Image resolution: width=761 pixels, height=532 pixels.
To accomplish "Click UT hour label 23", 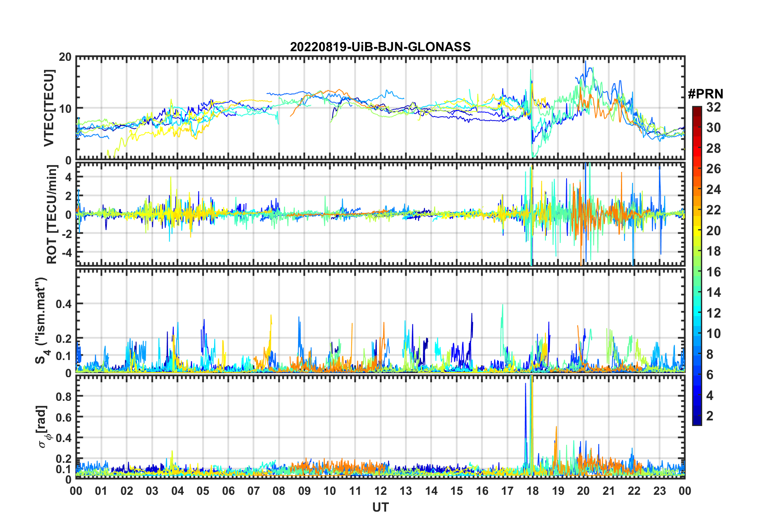I will tap(659, 491).
